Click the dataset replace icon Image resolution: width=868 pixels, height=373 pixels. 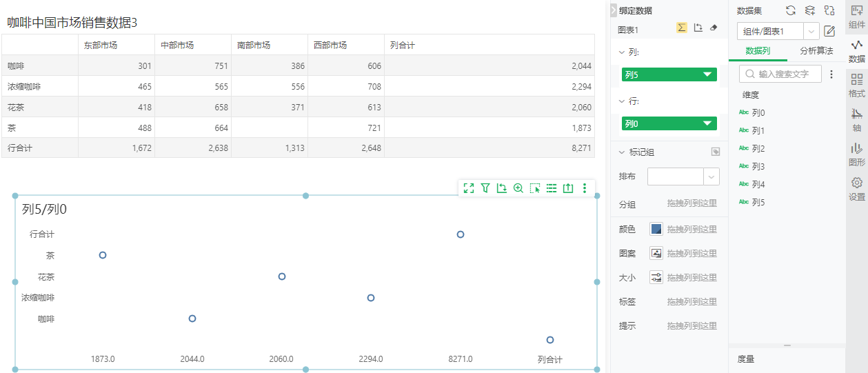[x=829, y=10]
